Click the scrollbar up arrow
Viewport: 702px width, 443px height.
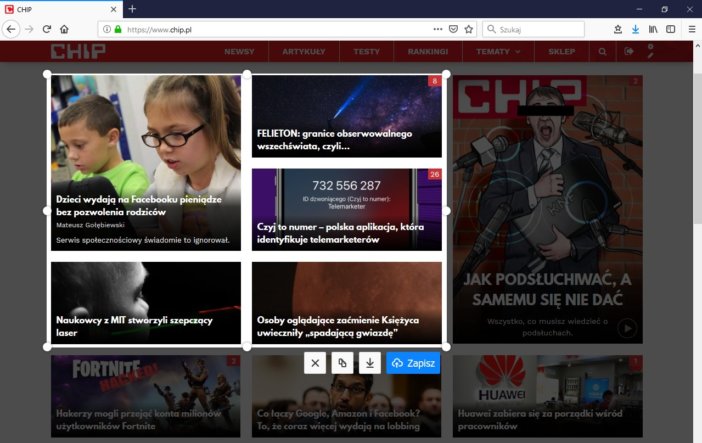pos(698,45)
